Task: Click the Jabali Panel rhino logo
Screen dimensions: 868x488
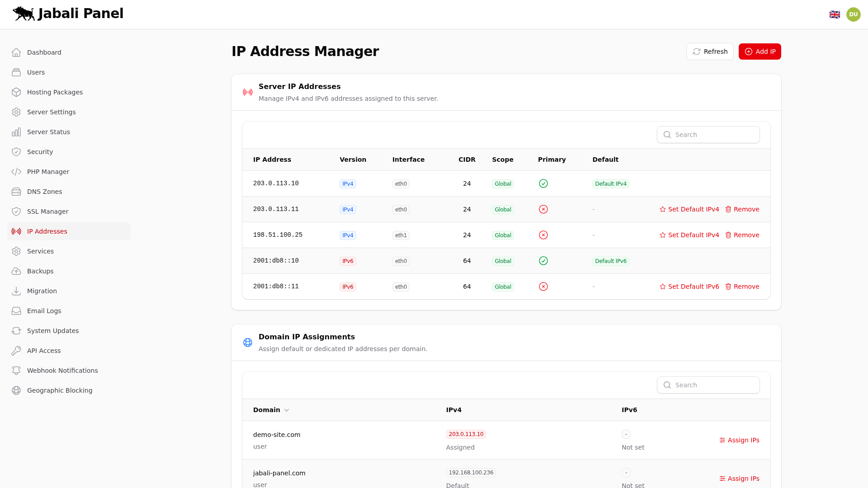Action: [24, 14]
